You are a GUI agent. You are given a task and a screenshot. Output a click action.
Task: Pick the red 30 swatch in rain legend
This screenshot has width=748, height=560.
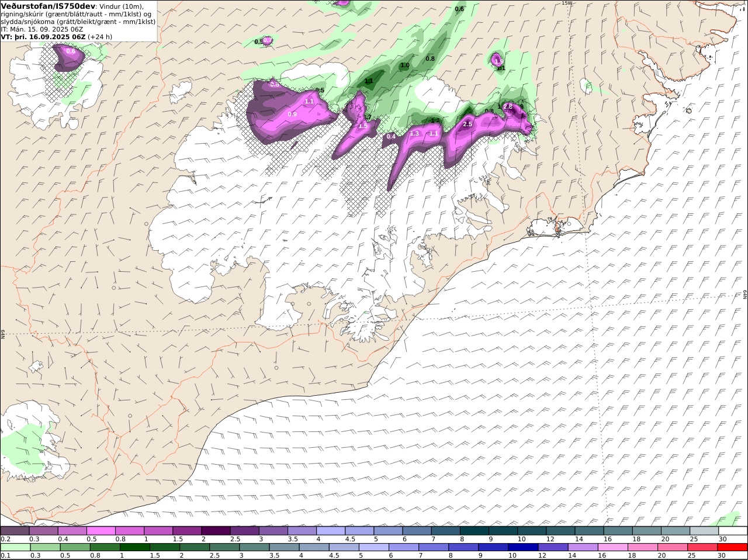click(733, 547)
